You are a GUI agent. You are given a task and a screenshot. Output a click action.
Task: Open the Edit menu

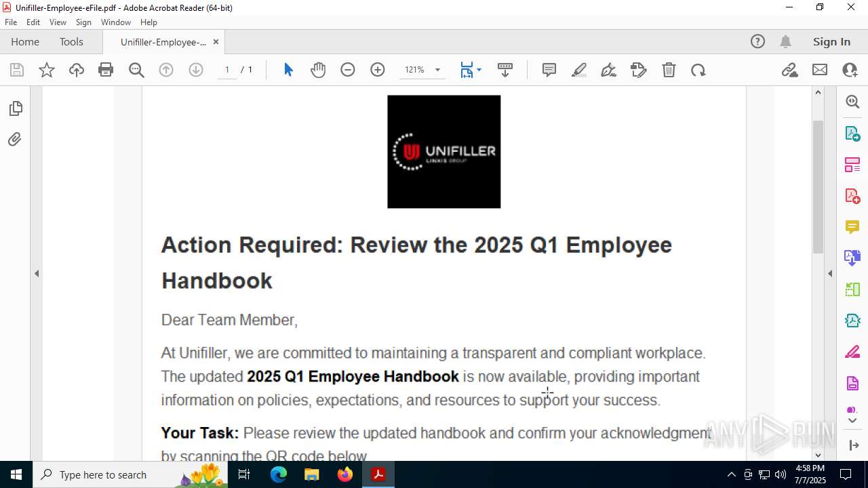(33, 22)
